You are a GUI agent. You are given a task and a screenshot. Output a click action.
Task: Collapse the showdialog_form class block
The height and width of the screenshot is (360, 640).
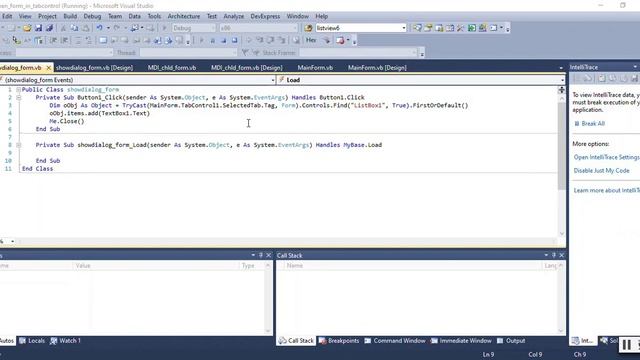pos(18,89)
